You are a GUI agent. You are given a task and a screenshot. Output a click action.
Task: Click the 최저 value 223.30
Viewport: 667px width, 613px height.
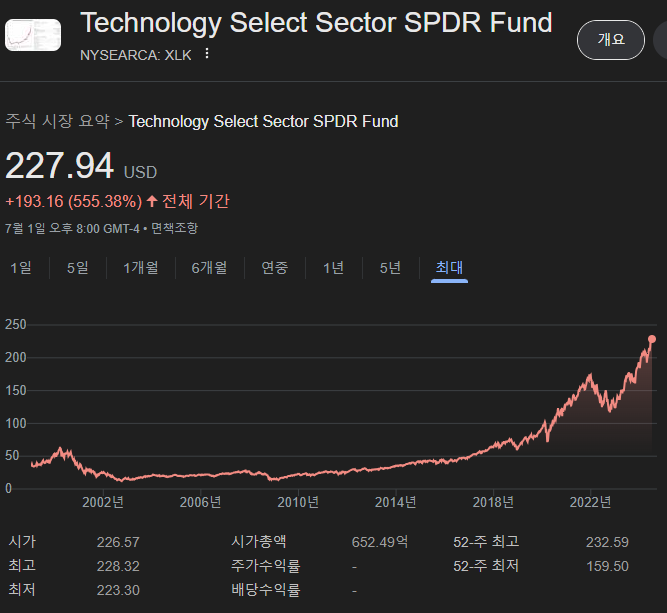(118, 590)
